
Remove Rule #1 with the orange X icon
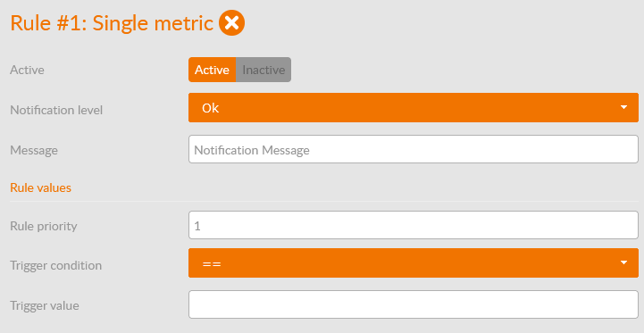[x=231, y=23]
